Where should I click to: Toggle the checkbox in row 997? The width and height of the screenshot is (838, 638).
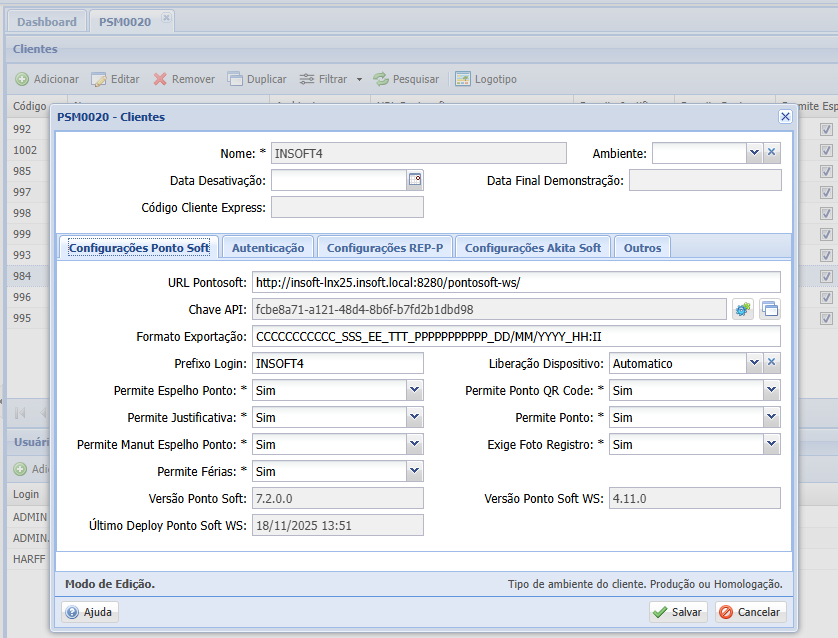(x=826, y=192)
